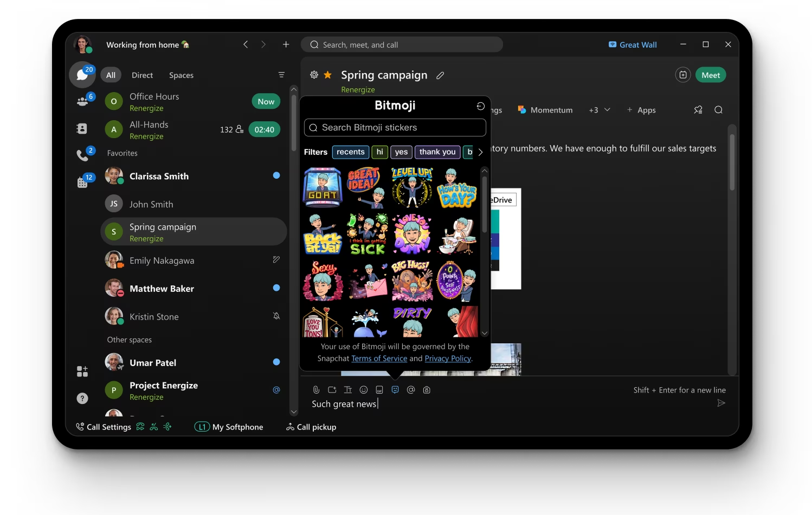Select the hi Bitmoji filter
Screen dimensions: 812x515
380,152
